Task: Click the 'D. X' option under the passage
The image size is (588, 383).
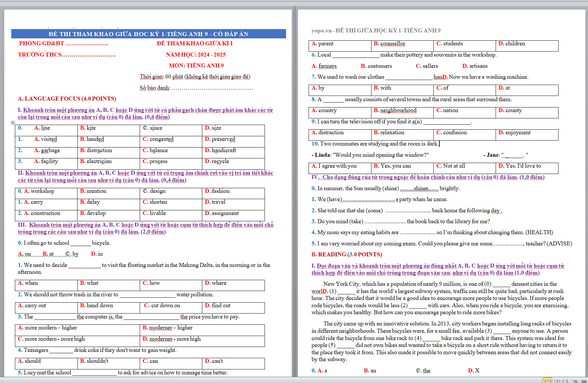Action: 474,370
